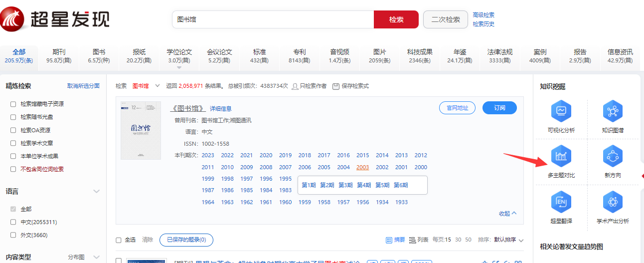Tick the 检索馆藏电子资源 checkbox
The width and height of the screenshot is (644, 263).
click(x=13, y=104)
